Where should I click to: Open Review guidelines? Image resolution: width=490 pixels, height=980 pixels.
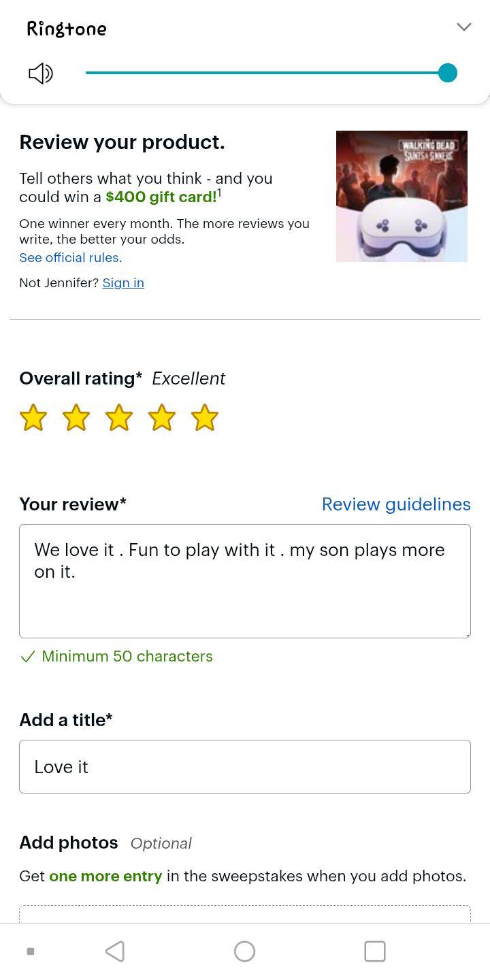pyautogui.click(x=396, y=504)
